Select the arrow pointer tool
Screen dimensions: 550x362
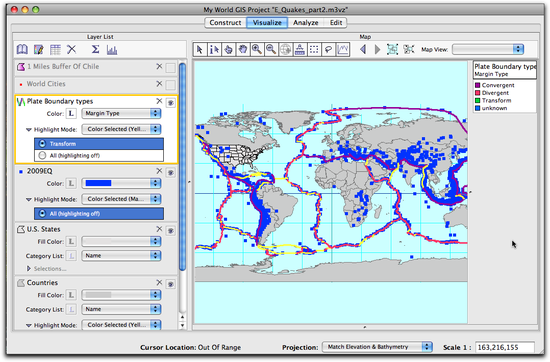click(200, 49)
